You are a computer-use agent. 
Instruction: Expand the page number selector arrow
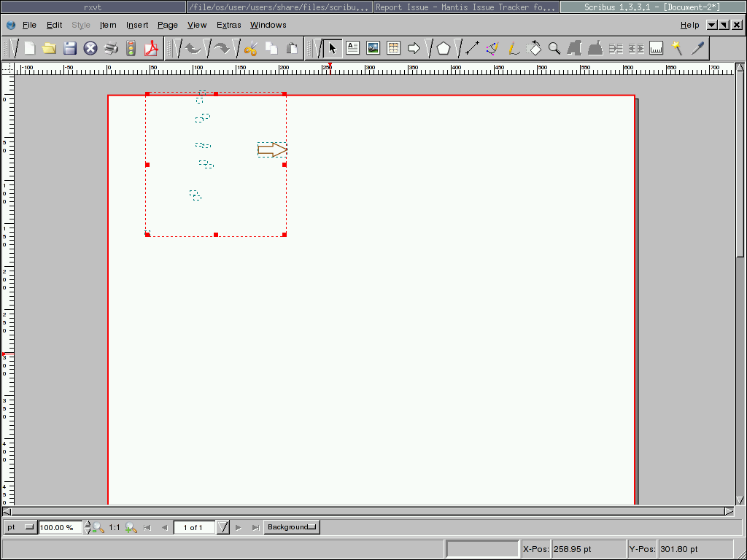[x=223, y=527]
